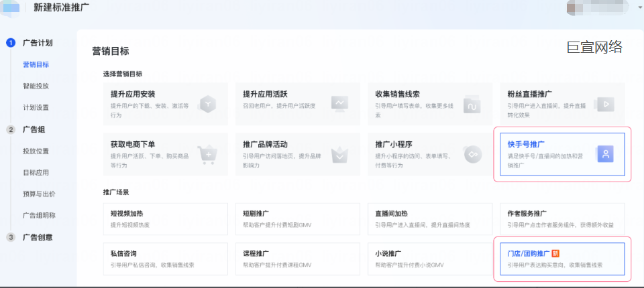
Task: Select the 门店/团购推广 promotion scenario
Action: [563, 259]
